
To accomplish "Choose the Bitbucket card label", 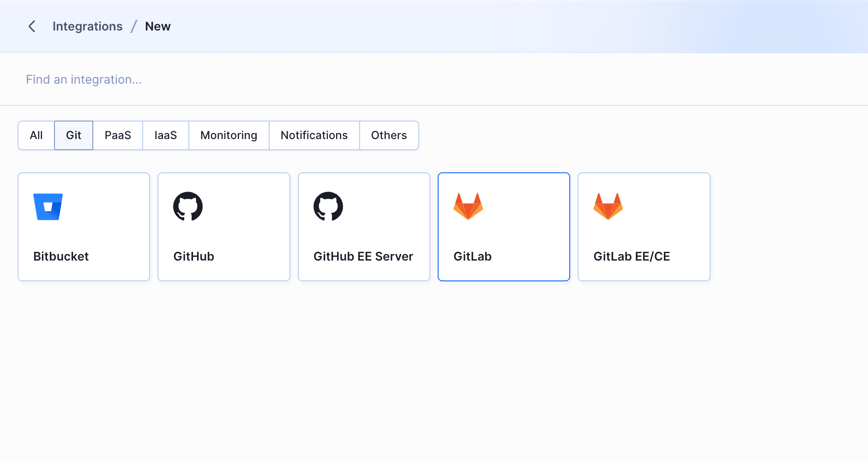I will click(61, 256).
